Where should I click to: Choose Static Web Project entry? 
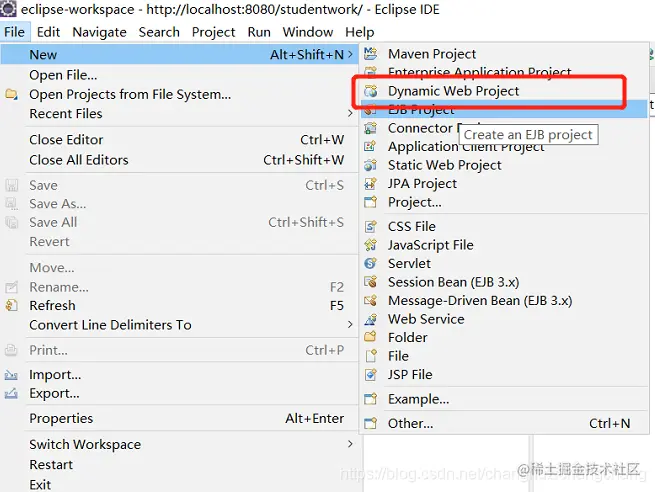[505, 165]
